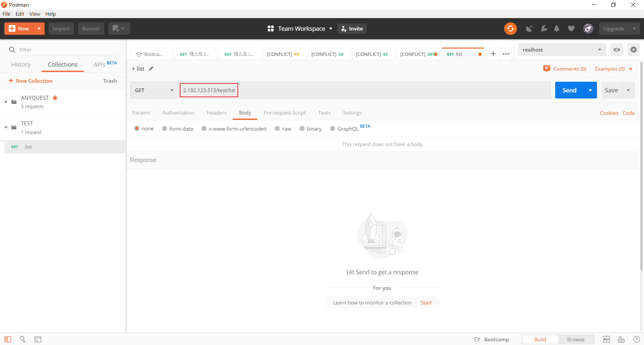Unstar the ANYQUEST collection

[x=55, y=98]
